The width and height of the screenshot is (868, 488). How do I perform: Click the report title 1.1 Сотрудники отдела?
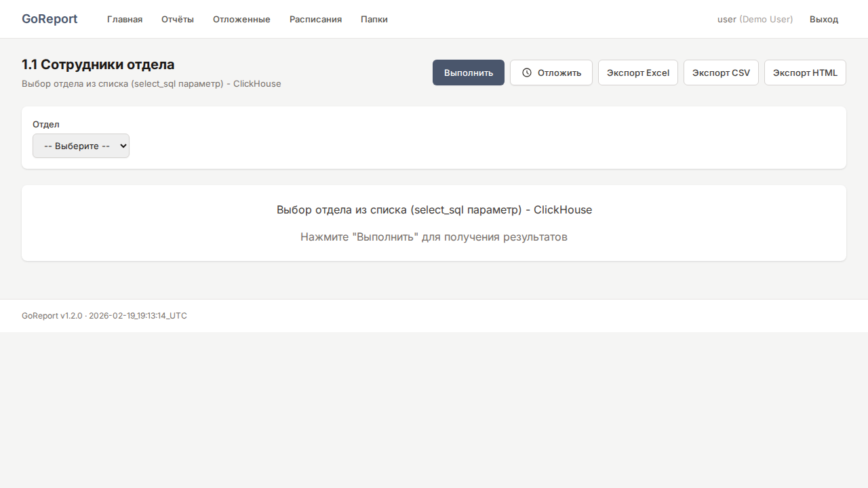(99, 65)
